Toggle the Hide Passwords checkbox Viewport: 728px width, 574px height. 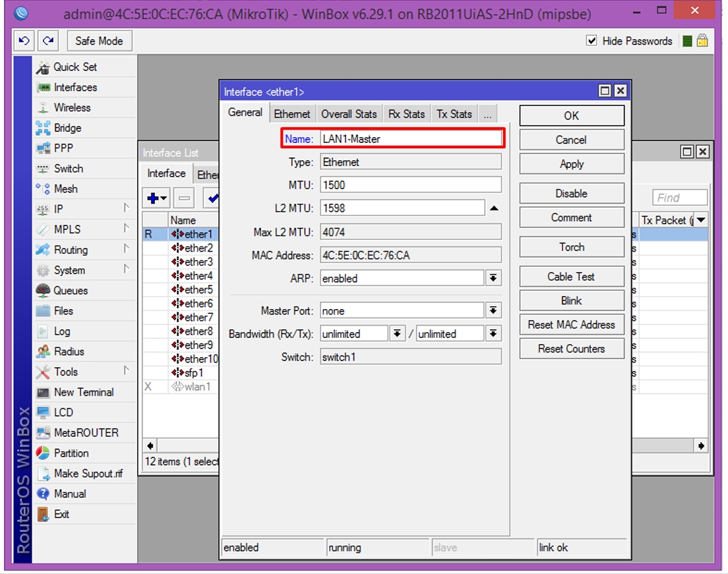pyautogui.click(x=591, y=41)
